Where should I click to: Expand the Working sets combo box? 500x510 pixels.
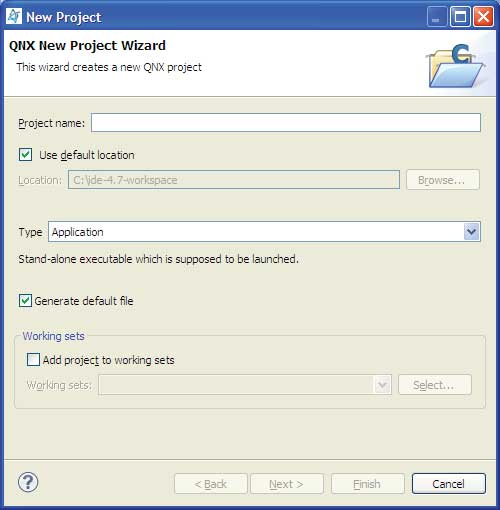(382, 385)
